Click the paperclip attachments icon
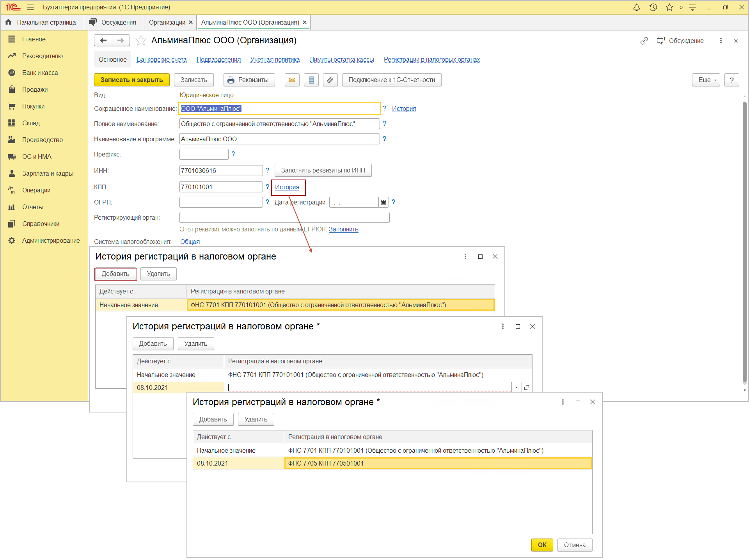The width and height of the screenshot is (749, 560). pyautogui.click(x=330, y=80)
